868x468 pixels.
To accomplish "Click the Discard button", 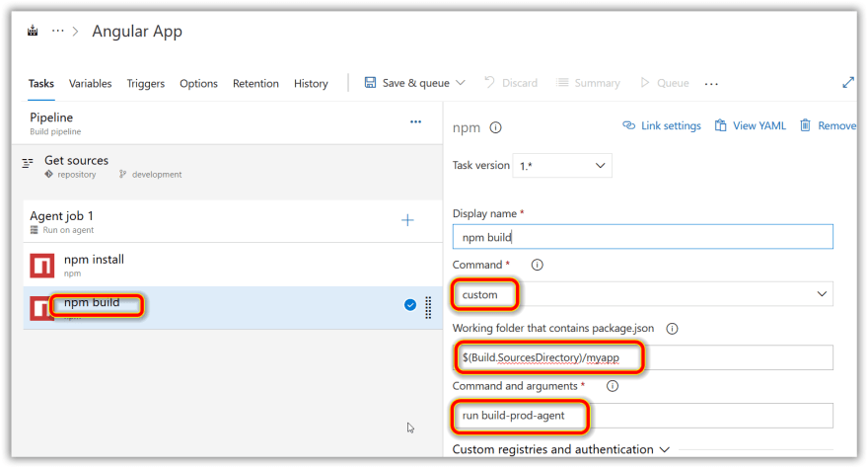I will [x=510, y=83].
